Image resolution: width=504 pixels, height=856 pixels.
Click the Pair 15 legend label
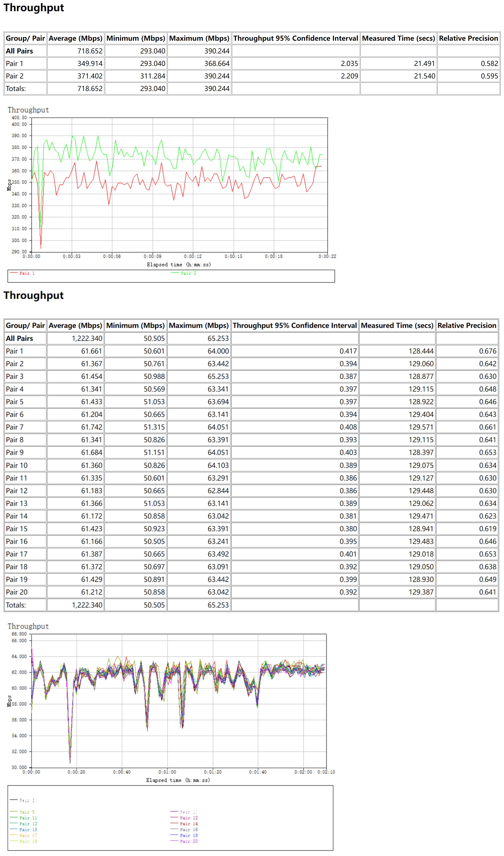[28, 830]
